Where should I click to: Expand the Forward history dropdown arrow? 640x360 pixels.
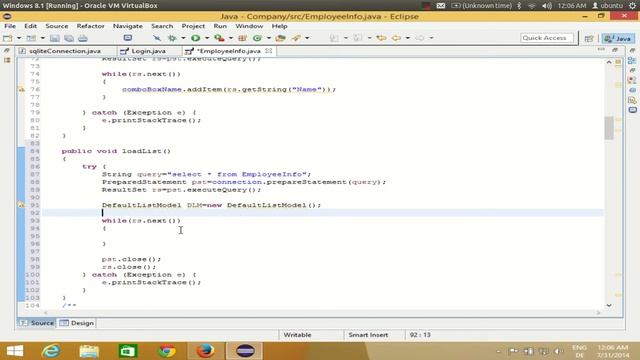pos(431,38)
